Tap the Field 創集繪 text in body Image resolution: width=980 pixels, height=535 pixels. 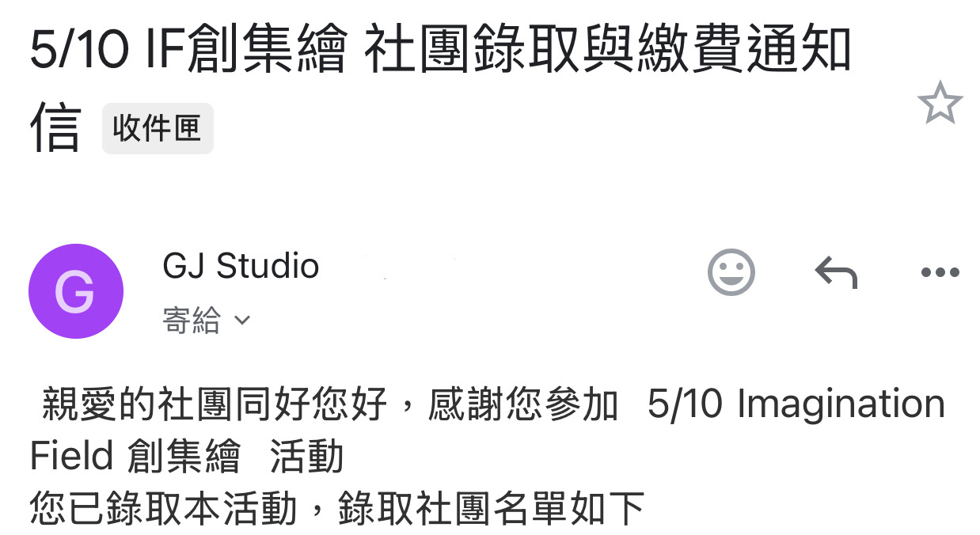click(x=135, y=457)
